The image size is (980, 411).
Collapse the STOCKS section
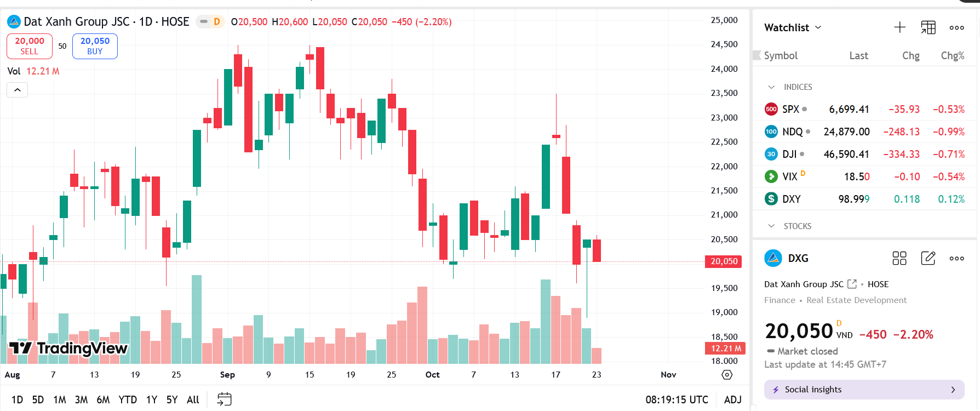click(x=771, y=226)
